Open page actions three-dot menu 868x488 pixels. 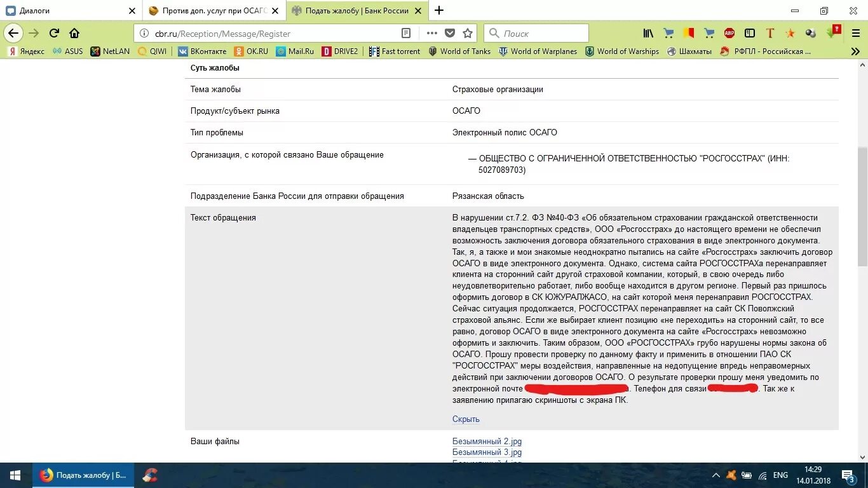coord(432,34)
